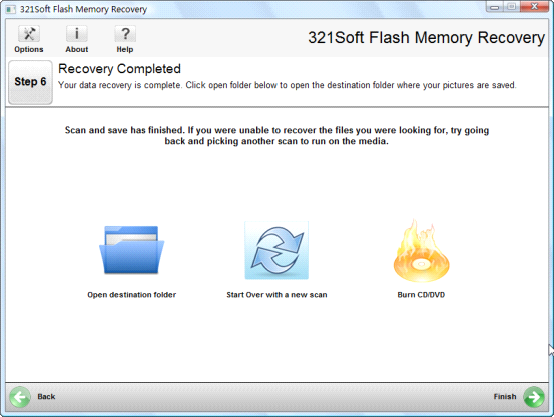The height and width of the screenshot is (417, 554).
Task: Click the 321Soft Flash Memory Recovery banner title
Action: (426, 37)
